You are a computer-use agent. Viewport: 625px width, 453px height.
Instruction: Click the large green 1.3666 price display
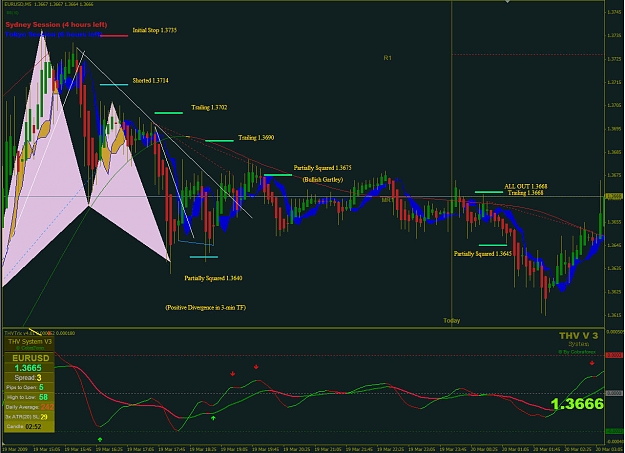pos(578,404)
